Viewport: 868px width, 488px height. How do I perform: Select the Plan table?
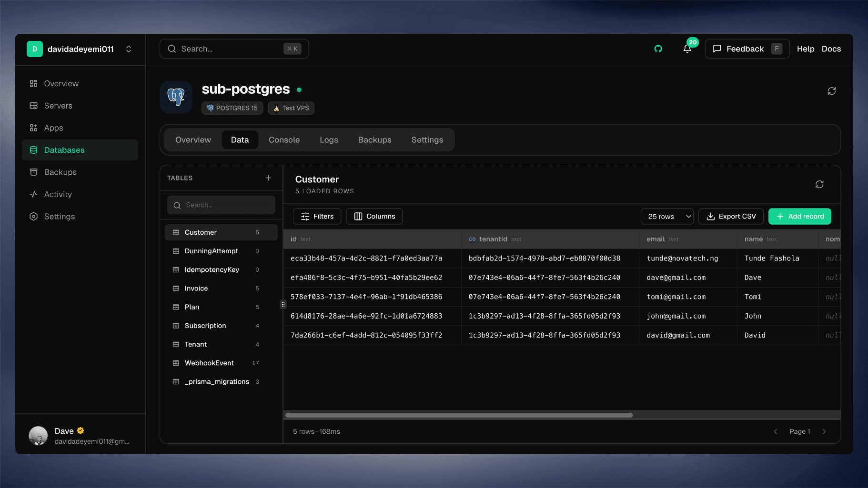pyautogui.click(x=221, y=307)
